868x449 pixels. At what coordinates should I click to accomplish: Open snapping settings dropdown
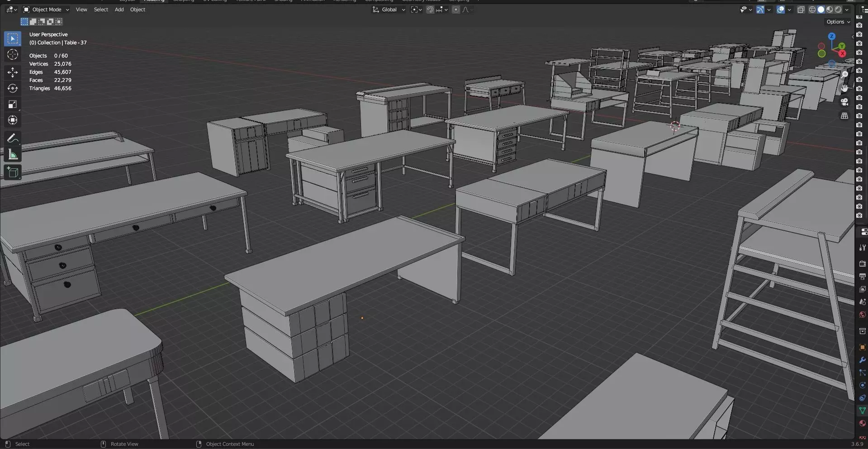(441, 10)
